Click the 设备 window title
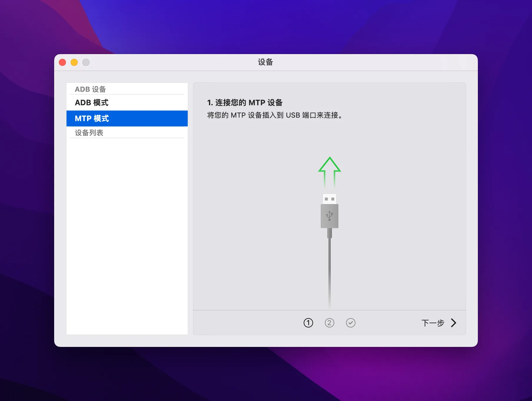The width and height of the screenshot is (532, 401). pos(266,62)
